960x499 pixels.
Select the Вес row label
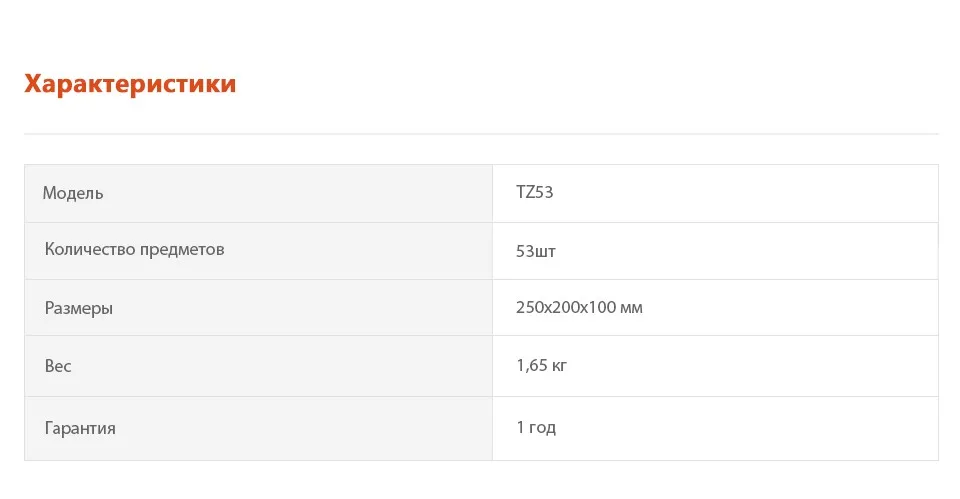click(x=58, y=366)
